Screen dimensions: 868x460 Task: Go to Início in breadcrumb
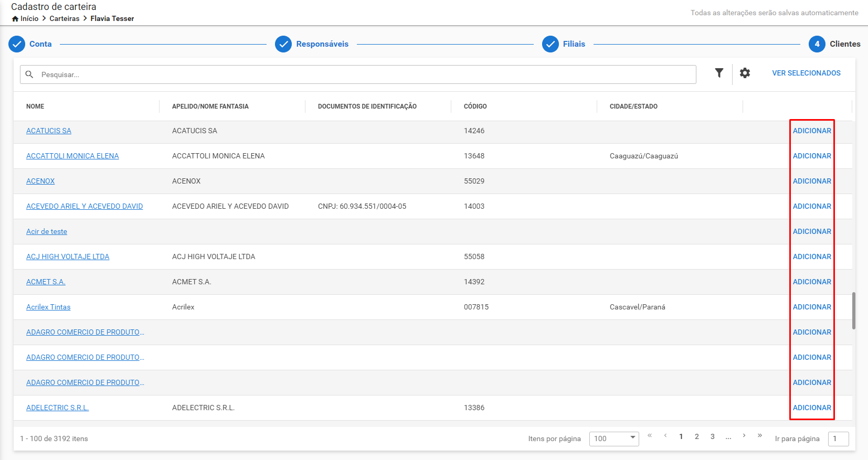pos(29,18)
